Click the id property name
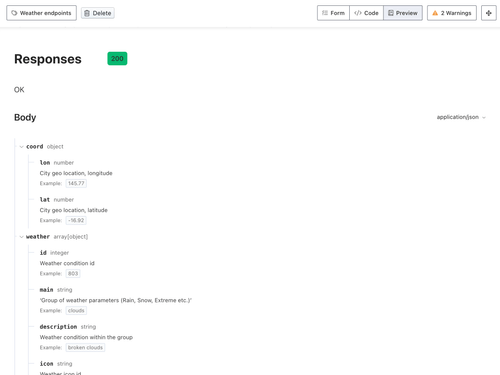500x375 pixels. click(x=43, y=253)
